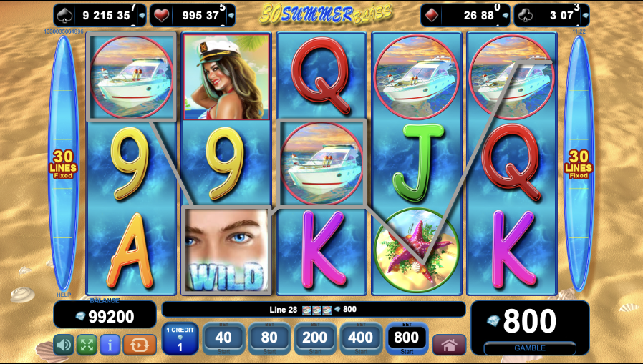Open HELP under left surfboard
Screen dimensions: 643x364
(64, 295)
